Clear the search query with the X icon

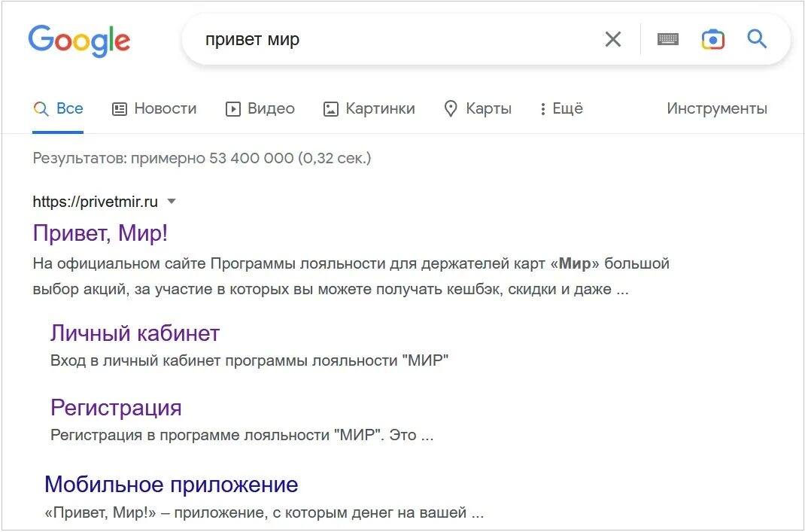(x=613, y=39)
